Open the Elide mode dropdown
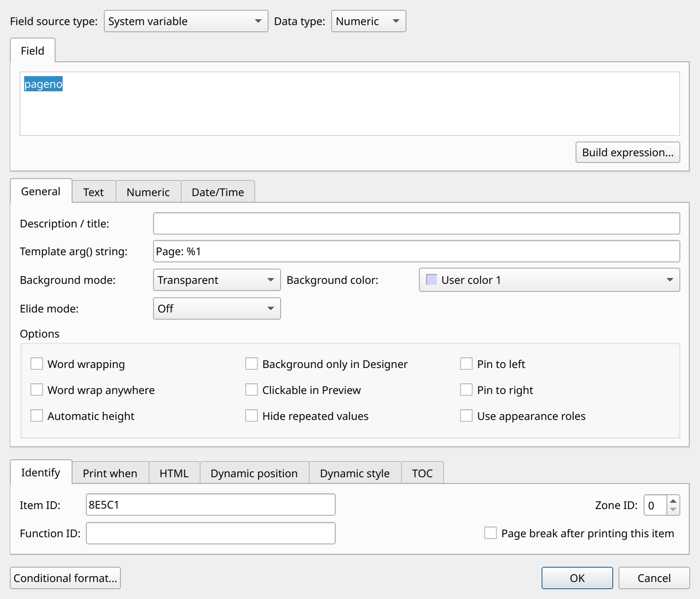This screenshot has height=599, width=700. click(217, 308)
